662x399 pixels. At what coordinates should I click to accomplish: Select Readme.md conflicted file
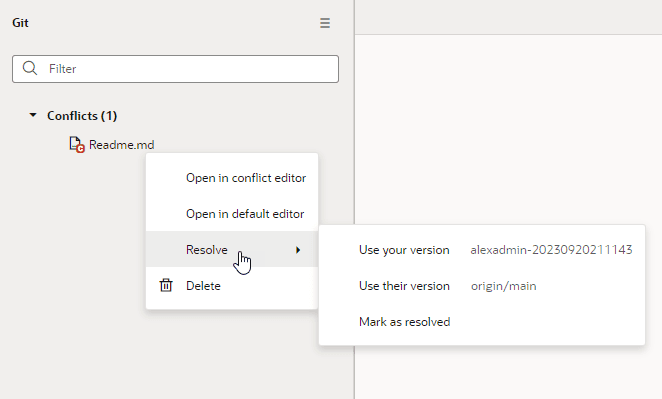(x=122, y=145)
